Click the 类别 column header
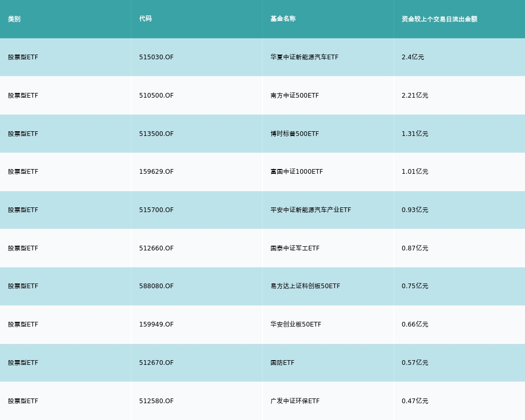 (14, 19)
